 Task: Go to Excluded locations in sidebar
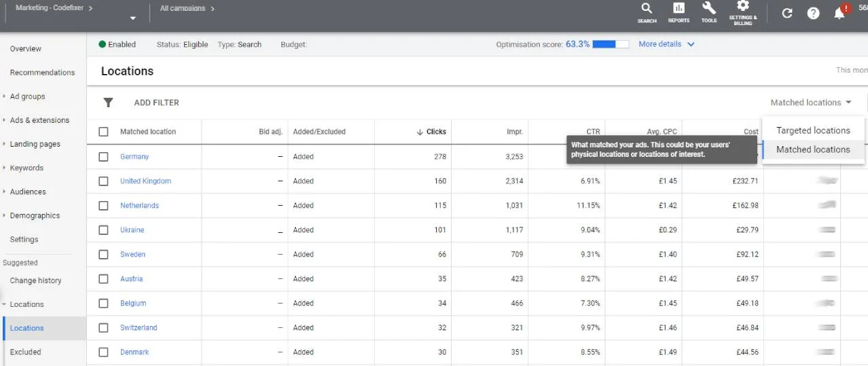[x=25, y=352]
